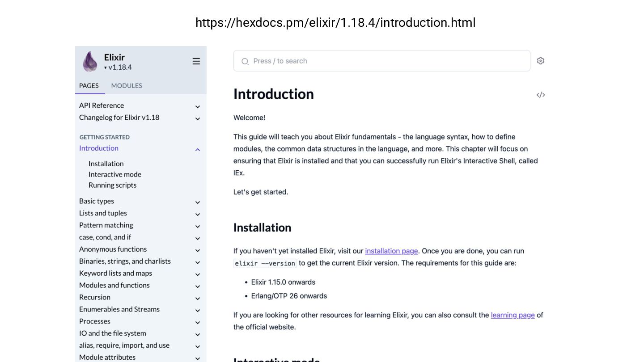This screenshot has width=644, height=362.
Task: Go to Interactive mode subsection
Action: [x=115, y=174]
